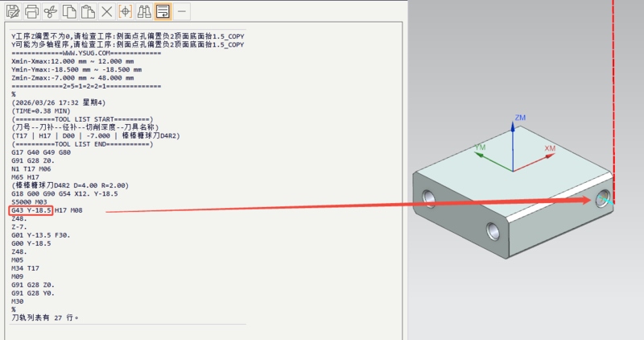Viewport: 644px width, 340px height.
Task: Click the Delete X icon in toolbar
Action: tap(107, 11)
